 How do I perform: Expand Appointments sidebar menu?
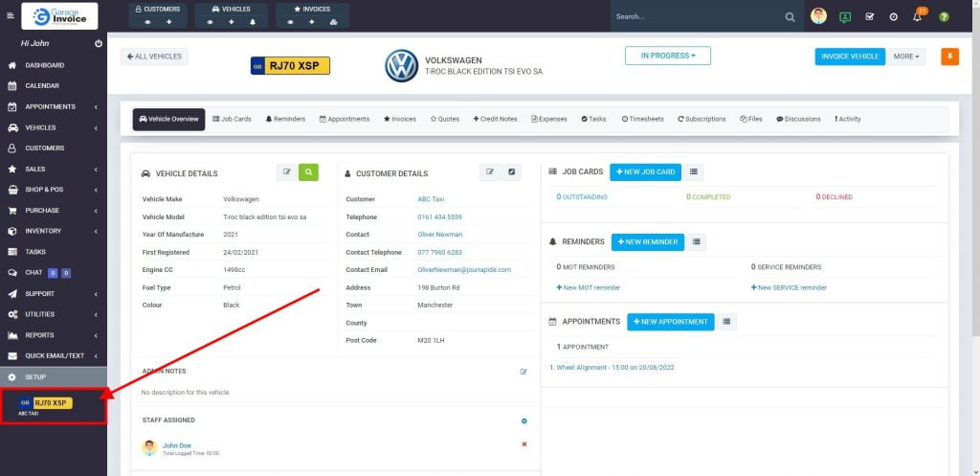54,107
